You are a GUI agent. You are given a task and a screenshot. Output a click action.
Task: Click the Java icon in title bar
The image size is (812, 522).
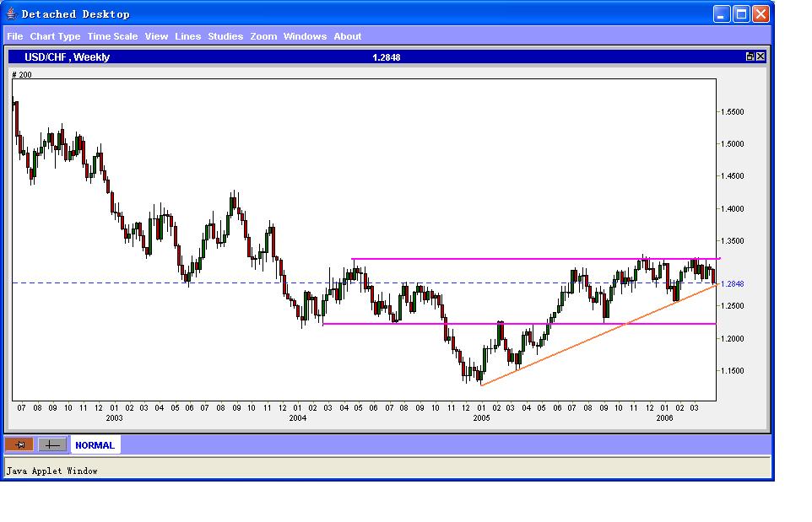(x=11, y=13)
